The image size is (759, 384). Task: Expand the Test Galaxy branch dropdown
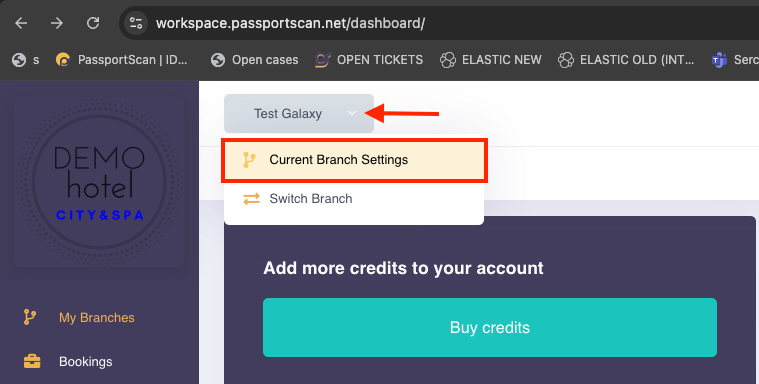tap(299, 113)
